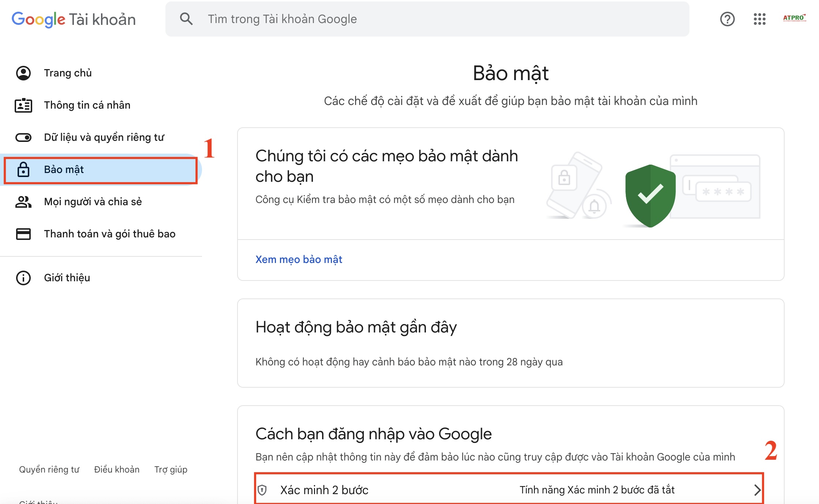Screen dimensions: 819x504
Task: Click the Thông tin cá nhân ID card icon
Action: point(23,105)
